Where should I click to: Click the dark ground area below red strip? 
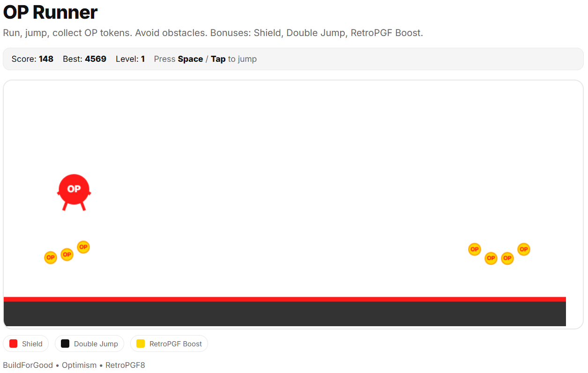[x=284, y=314]
